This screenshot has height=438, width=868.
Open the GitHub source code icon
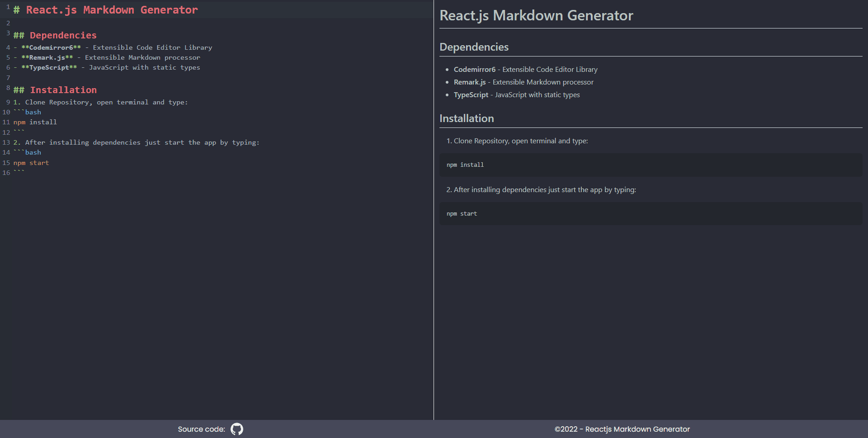(x=236, y=429)
